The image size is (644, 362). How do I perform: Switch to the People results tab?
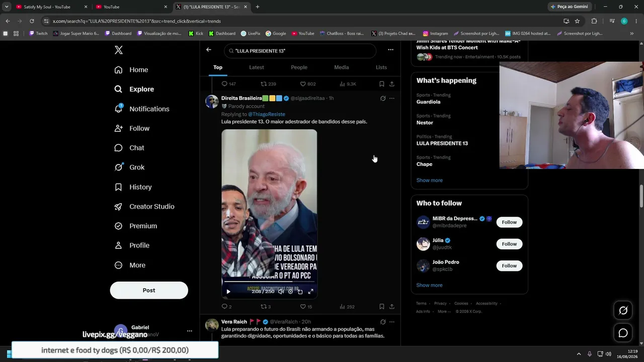click(299, 67)
